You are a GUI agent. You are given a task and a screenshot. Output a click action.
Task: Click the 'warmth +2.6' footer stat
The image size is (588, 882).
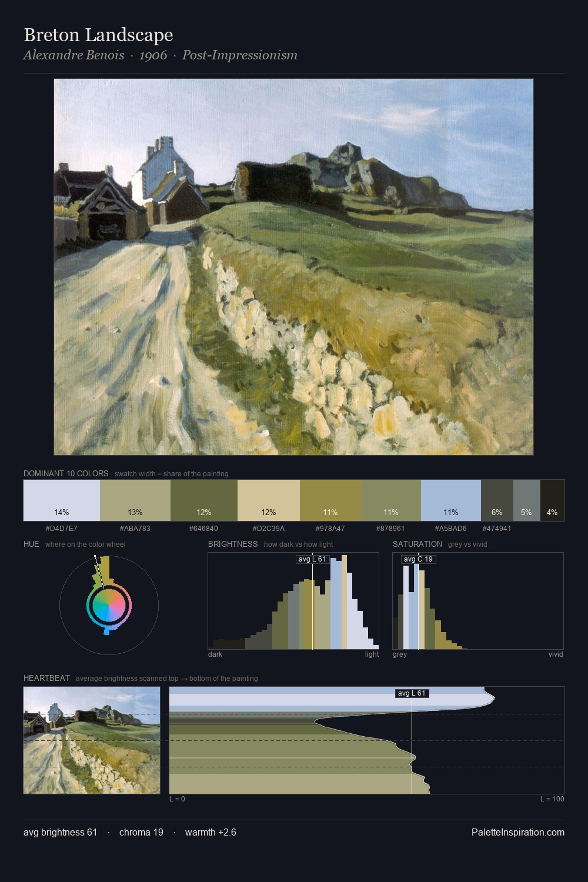211,832
